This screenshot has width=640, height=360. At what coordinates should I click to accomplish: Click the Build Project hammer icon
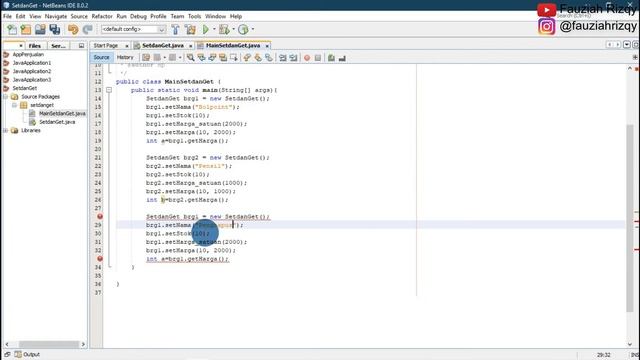176,29
